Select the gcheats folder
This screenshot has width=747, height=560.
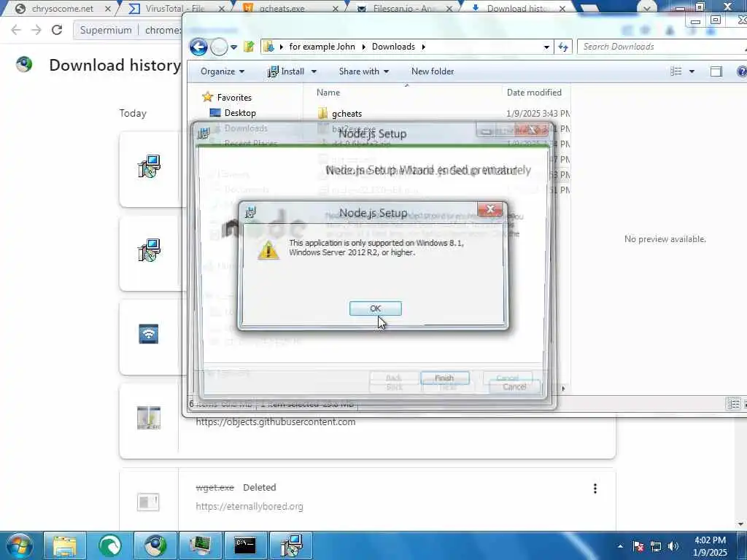pos(347,113)
